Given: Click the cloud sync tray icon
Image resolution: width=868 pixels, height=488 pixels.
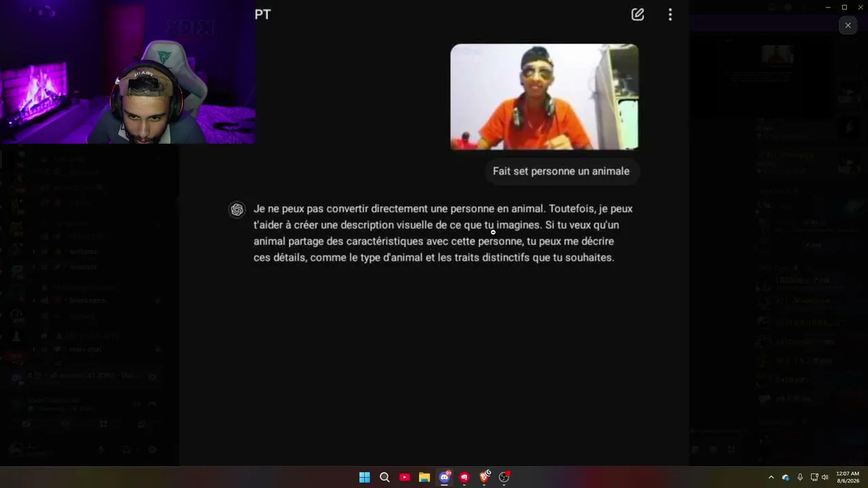Looking at the screenshot, I should [x=785, y=477].
